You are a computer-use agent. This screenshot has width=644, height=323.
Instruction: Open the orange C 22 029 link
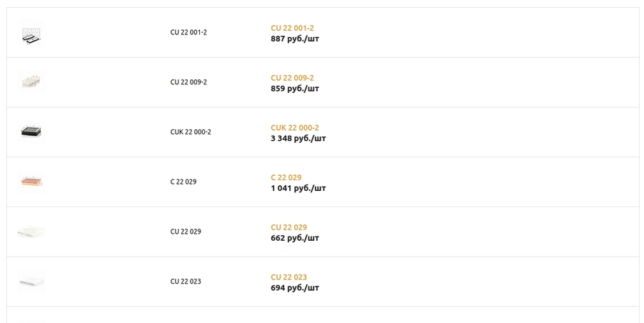(286, 177)
